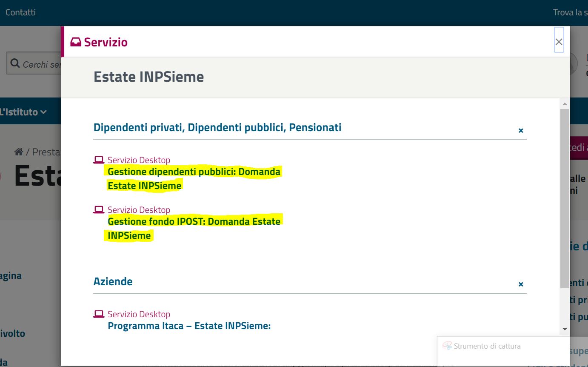Open Programma Itaca – Estate INPSieme link

click(x=189, y=326)
